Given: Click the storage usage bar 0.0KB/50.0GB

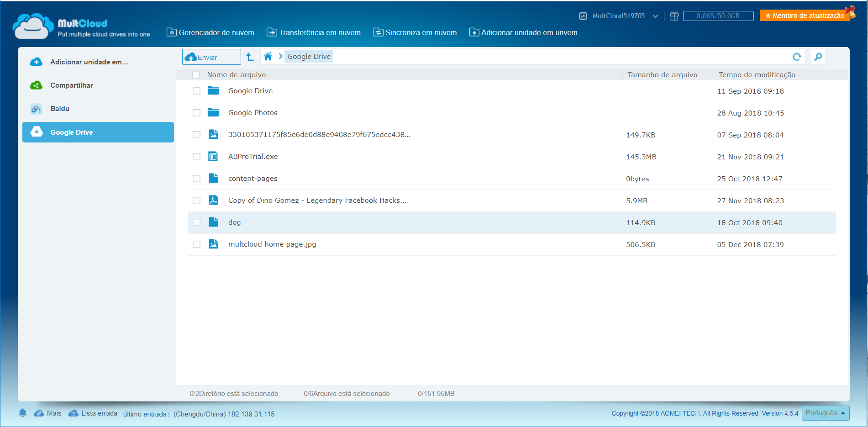Looking at the screenshot, I should 718,16.
